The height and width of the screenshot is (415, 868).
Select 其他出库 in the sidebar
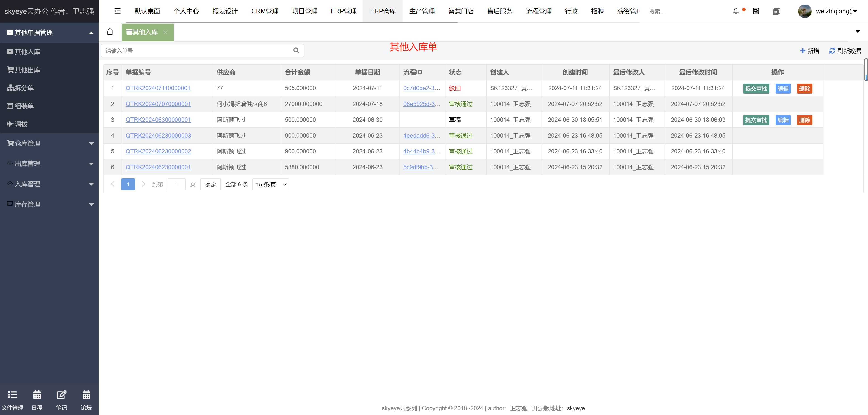(28, 70)
